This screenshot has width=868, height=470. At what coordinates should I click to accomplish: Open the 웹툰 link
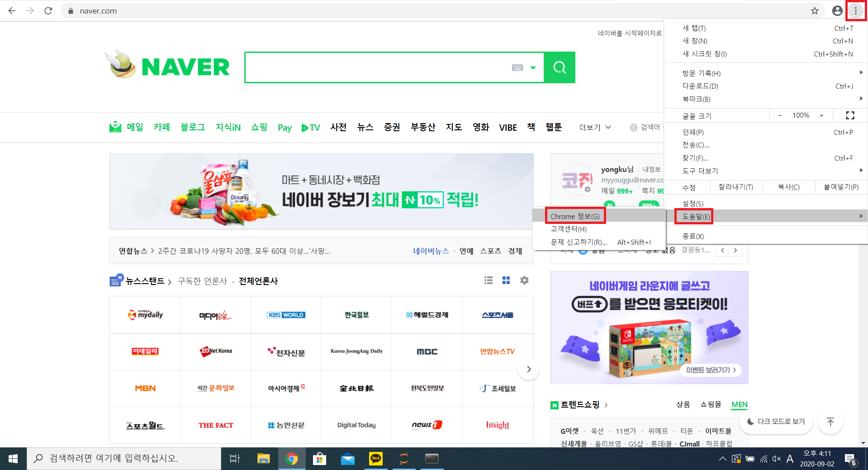554,127
